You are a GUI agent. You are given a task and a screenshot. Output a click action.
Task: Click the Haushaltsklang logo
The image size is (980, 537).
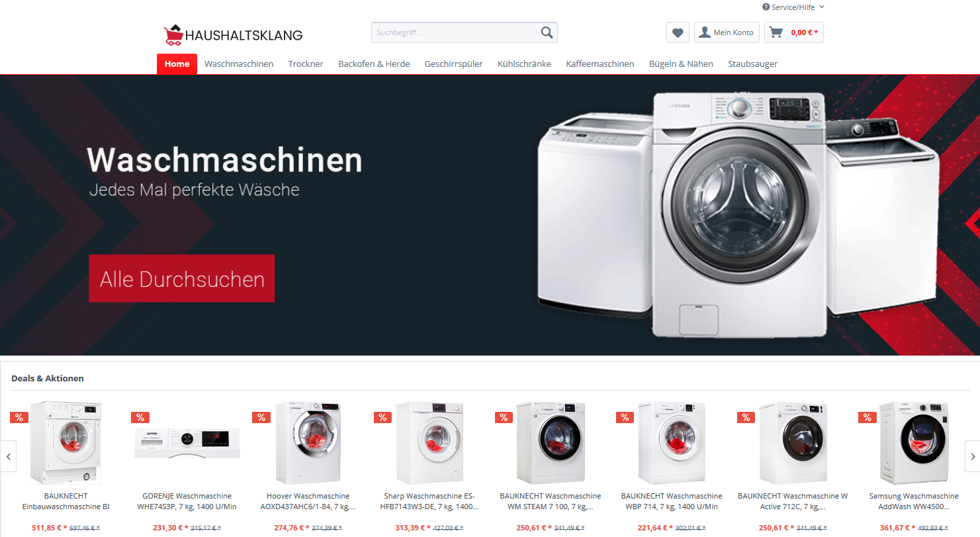[233, 34]
